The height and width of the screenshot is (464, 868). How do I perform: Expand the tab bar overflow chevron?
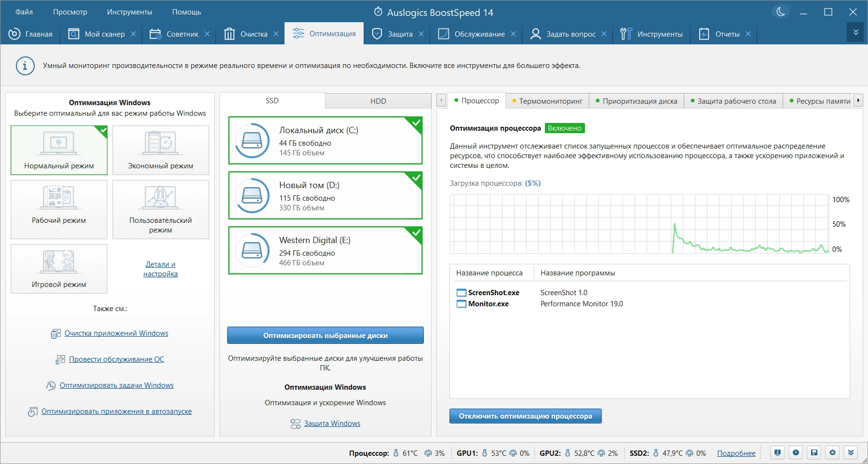(855, 32)
